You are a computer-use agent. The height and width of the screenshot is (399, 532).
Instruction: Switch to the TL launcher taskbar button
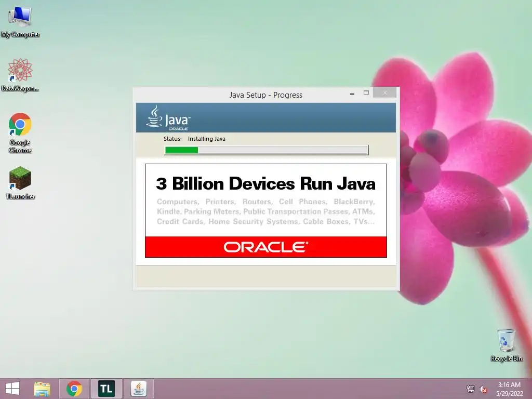[107, 389]
